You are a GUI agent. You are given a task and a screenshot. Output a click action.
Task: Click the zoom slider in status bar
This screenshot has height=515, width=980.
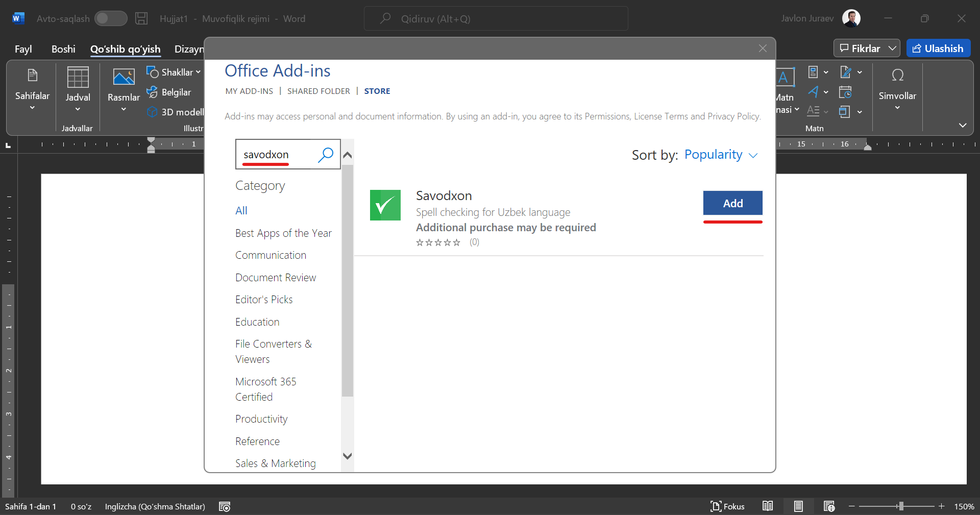point(901,506)
